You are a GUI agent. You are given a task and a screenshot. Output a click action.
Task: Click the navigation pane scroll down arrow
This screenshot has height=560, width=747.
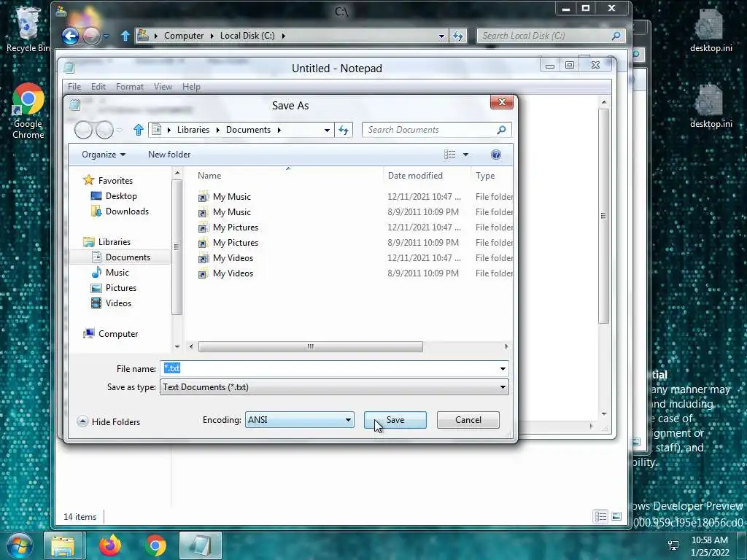click(177, 346)
